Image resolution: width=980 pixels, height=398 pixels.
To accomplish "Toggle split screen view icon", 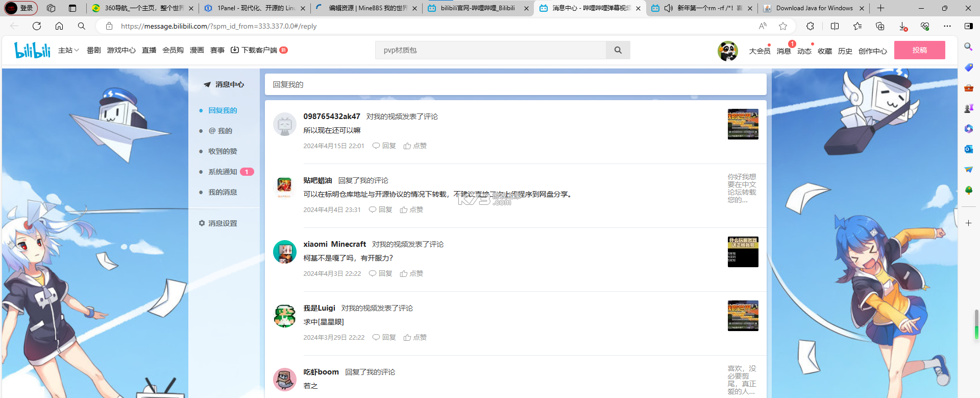I will click(x=835, y=26).
